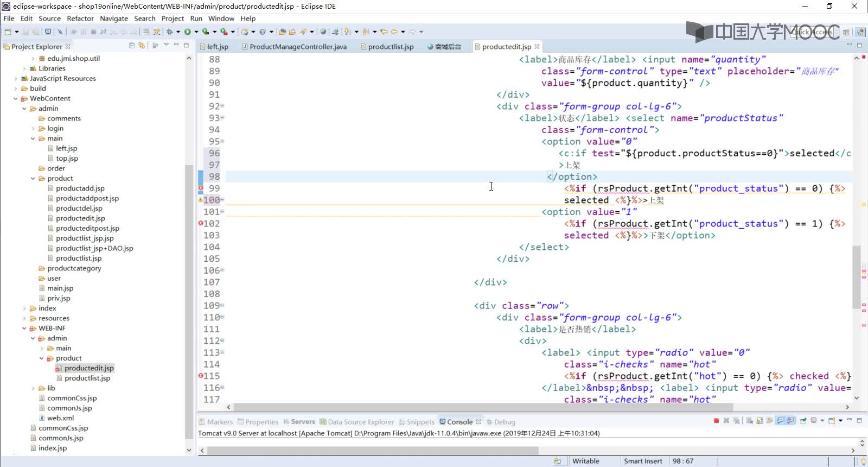868x467 pixels.
Task: Click the Back navigation arrow icon
Action: tap(394, 31)
